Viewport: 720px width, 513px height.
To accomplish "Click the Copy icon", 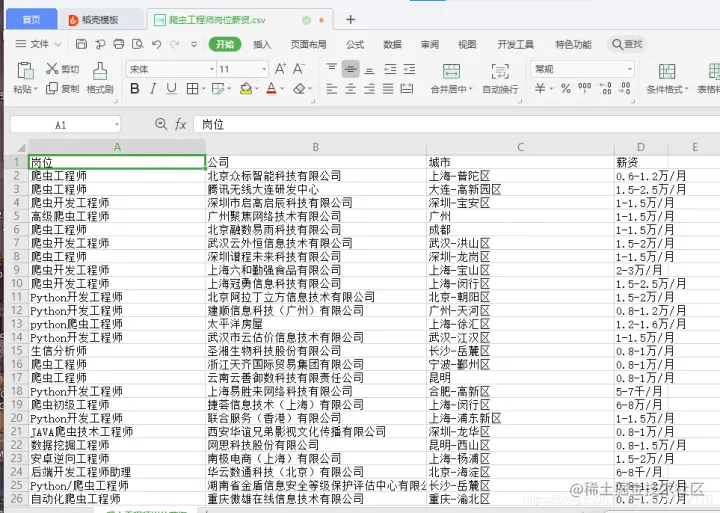I will [52, 88].
